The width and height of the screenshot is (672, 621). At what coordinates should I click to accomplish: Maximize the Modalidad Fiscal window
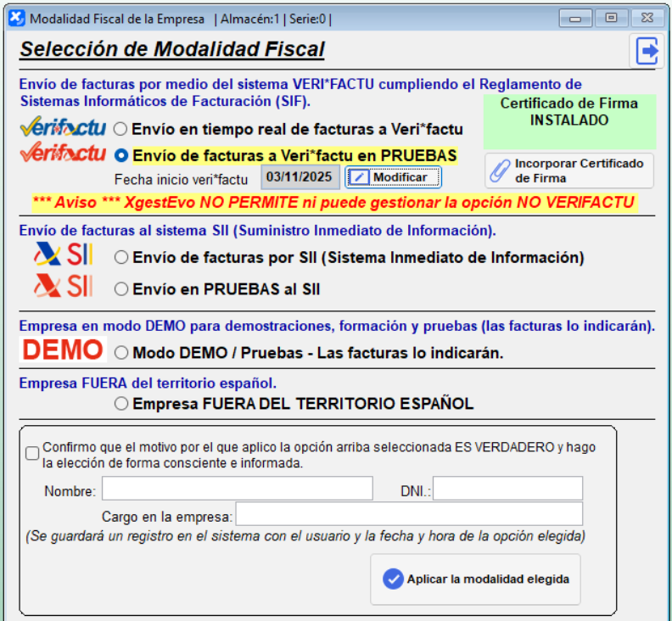click(x=611, y=19)
